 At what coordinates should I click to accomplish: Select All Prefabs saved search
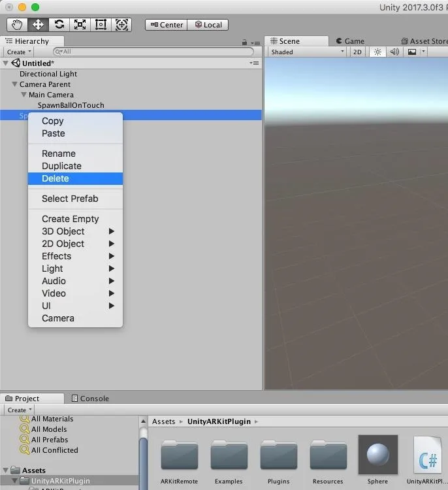tap(50, 440)
